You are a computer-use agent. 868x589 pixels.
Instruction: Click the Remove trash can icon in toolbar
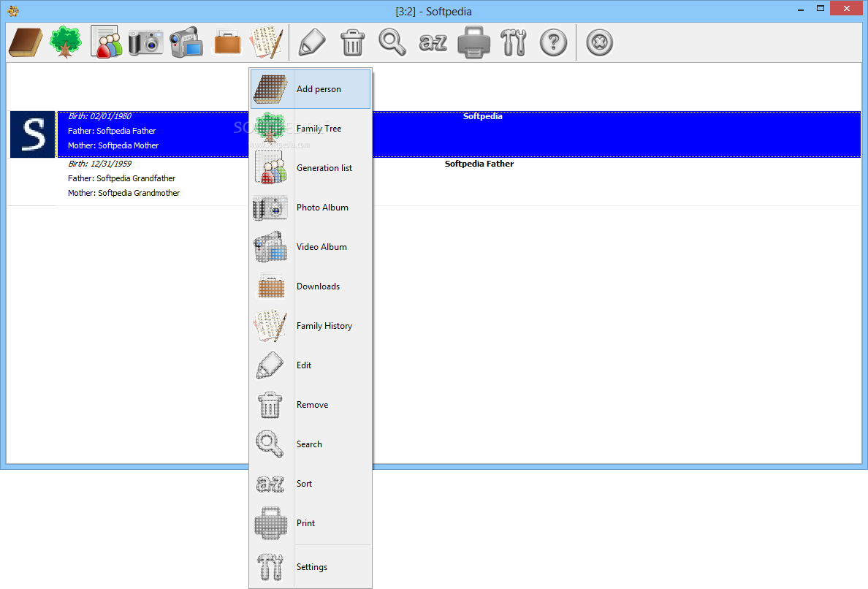(x=352, y=42)
